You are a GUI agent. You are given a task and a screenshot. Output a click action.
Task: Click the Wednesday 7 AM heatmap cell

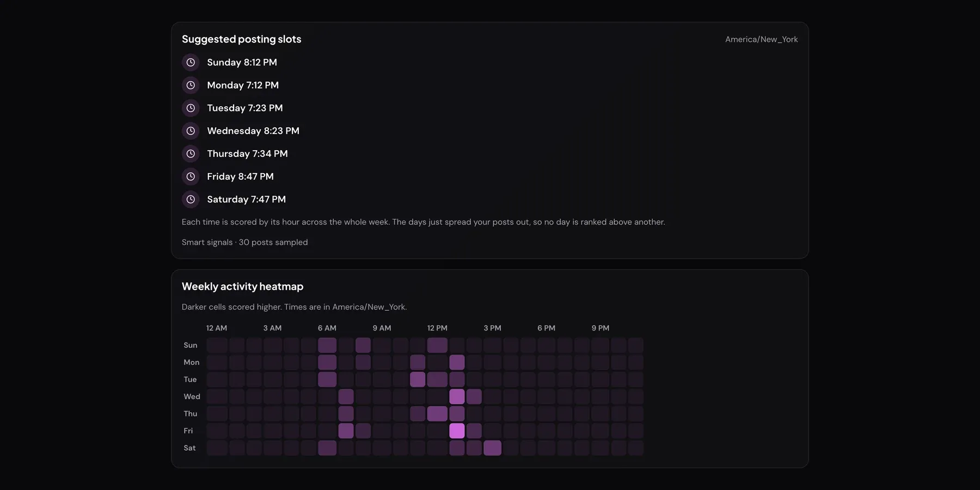coord(346,396)
